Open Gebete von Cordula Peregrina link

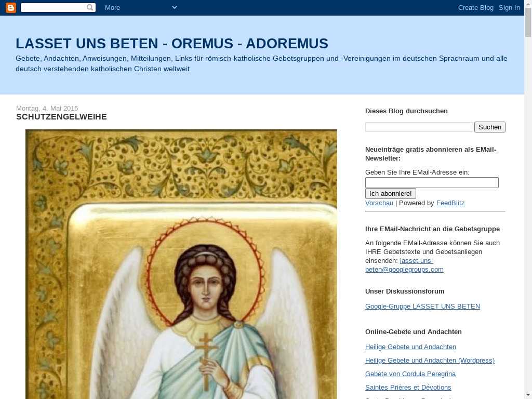click(x=410, y=374)
